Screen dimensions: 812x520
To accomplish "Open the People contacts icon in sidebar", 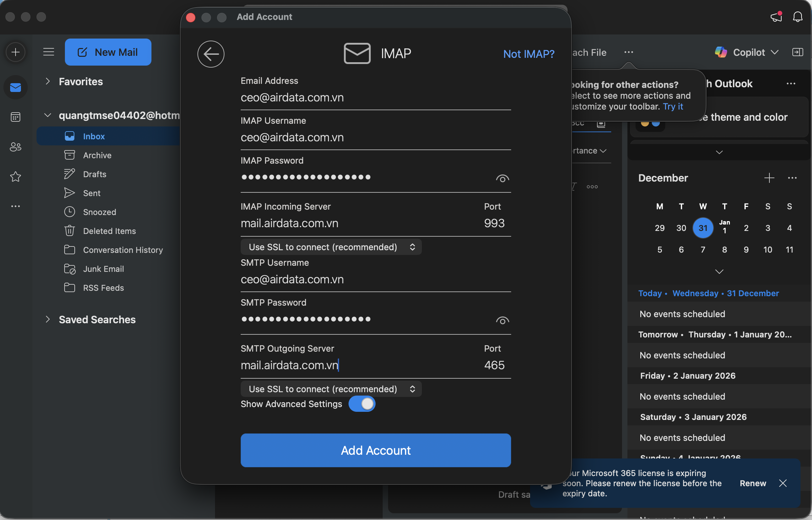I will 16,147.
